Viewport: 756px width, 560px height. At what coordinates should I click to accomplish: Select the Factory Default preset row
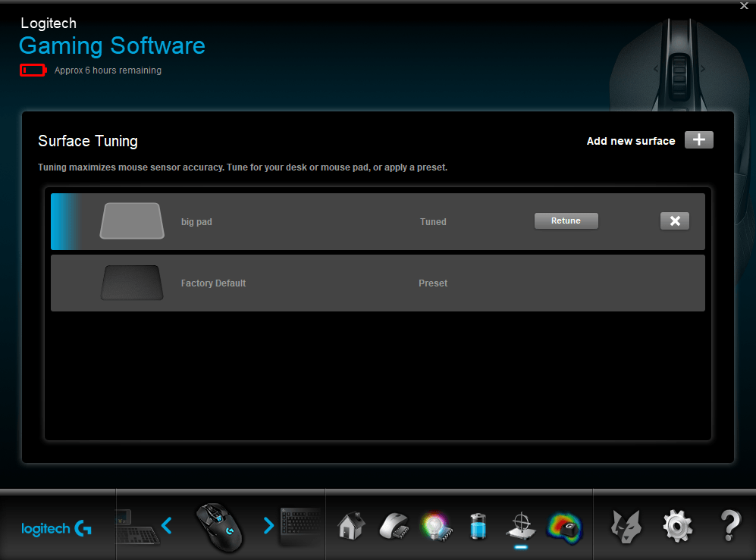coord(378,283)
